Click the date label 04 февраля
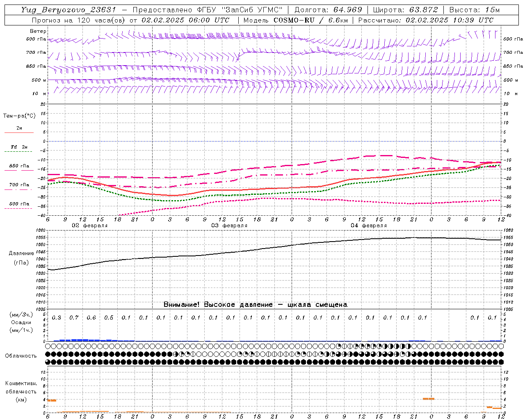Viewport: 525px width, 420px height. coord(369,226)
